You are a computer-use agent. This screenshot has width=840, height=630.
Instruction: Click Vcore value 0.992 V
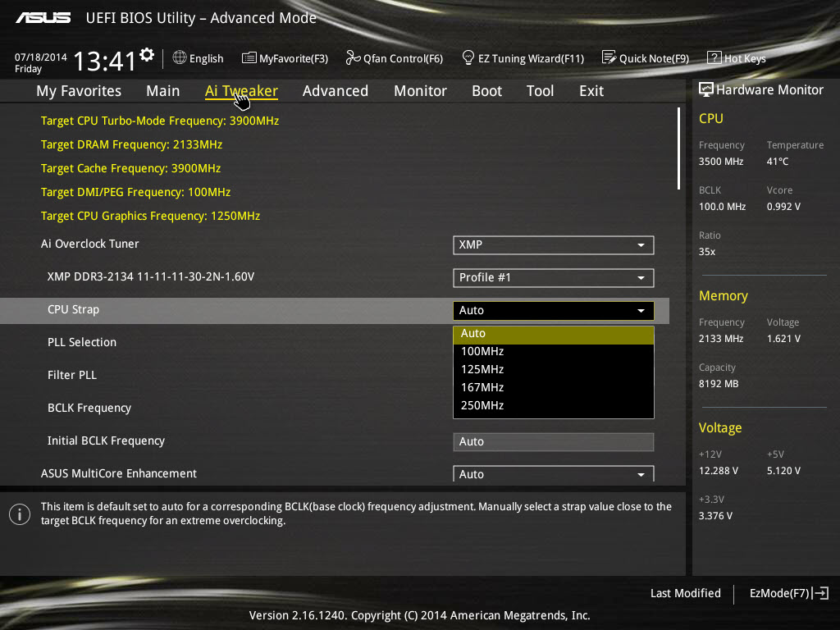click(783, 207)
